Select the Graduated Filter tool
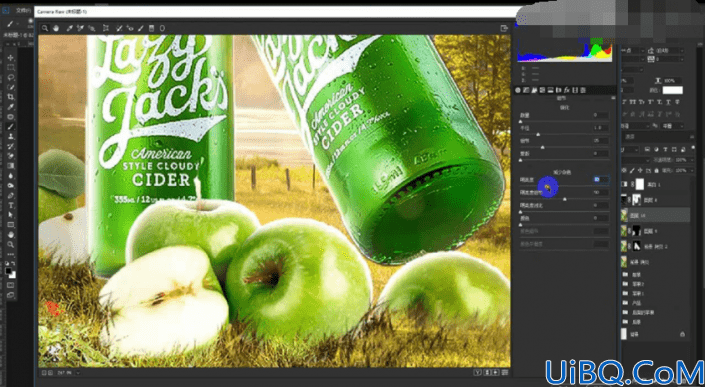The height and width of the screenshot is (387, 705). coord(152,28)
